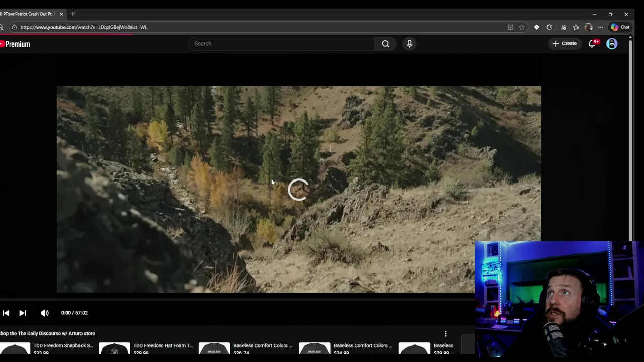Image resolution: width=644 pixels, height=362 pixels.
Task: Click the white tag extension icon in toolbar
Action: (536, 27)
